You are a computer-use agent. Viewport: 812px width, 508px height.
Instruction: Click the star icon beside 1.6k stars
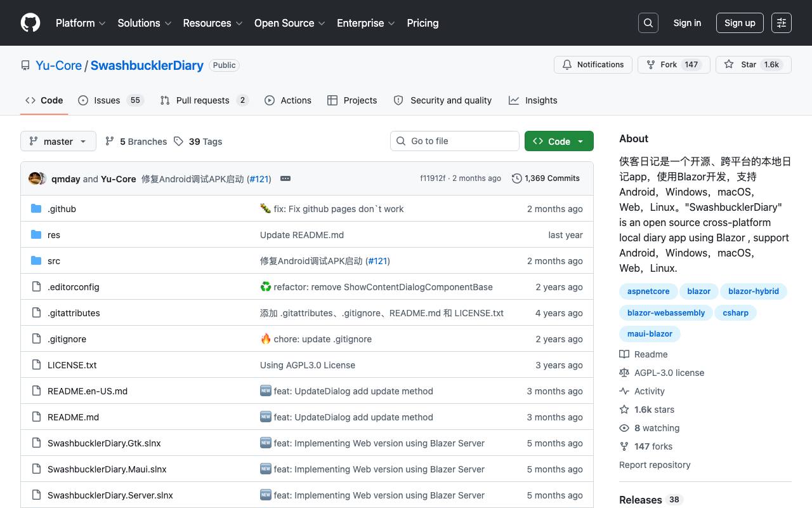[x=624, y=410]
